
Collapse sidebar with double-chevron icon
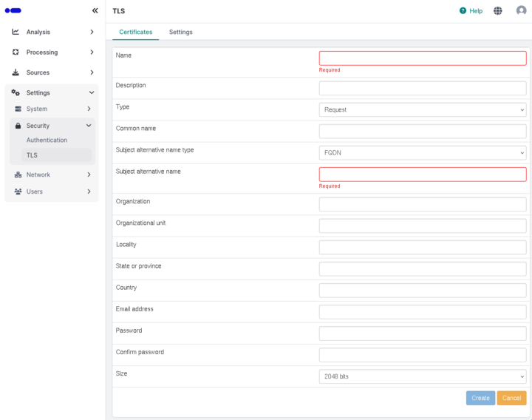[95, 10]
